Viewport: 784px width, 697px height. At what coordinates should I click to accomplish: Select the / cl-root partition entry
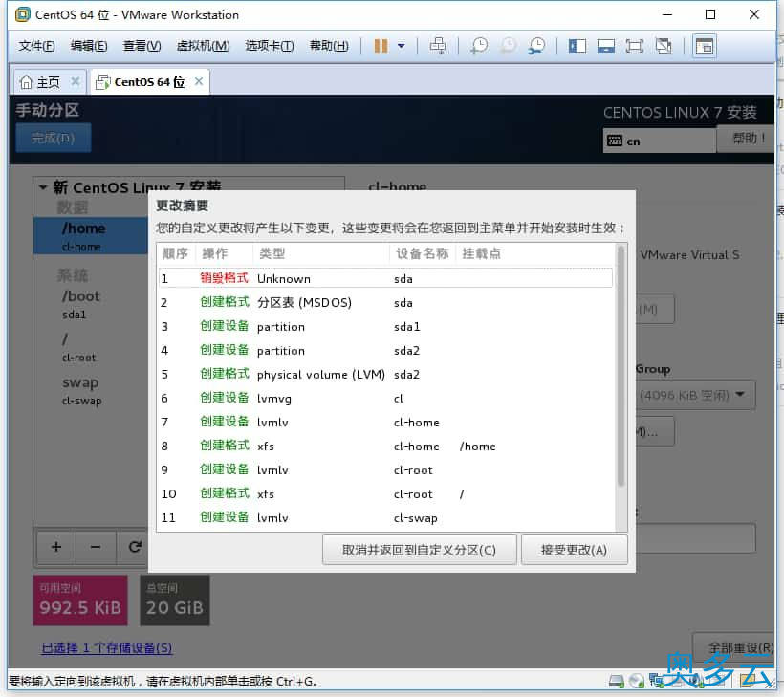point(91,347)
